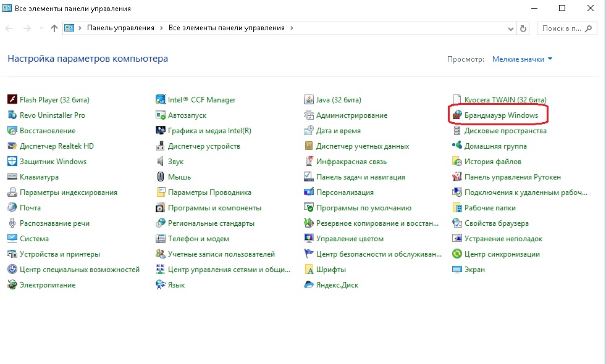This screenshot has width=606, height=364.
Task: Open the Параметры индексирования link
Action: click(69, 192)
